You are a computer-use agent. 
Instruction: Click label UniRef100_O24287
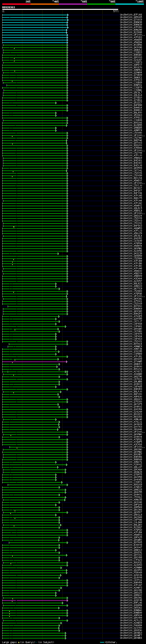point(131,60)
